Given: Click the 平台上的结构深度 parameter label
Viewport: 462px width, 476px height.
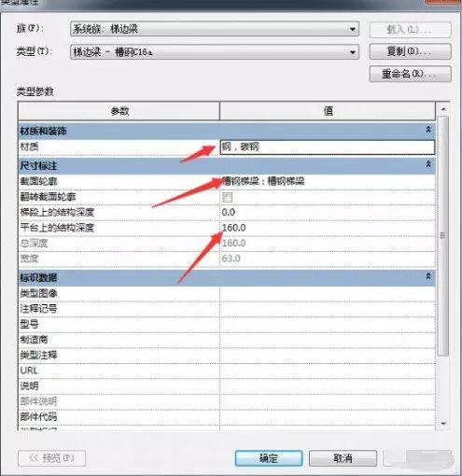Looking at the screenshot, I should 57,228.
